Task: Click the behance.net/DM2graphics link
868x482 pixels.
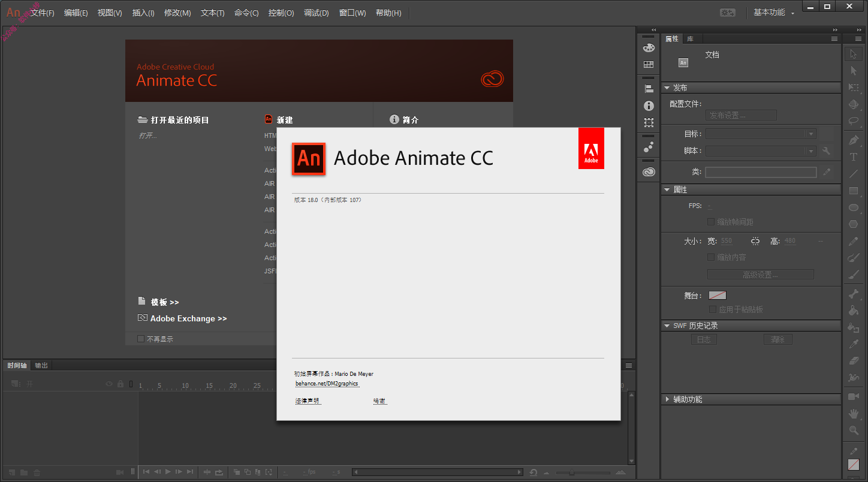Action: (x=327, y=384)
